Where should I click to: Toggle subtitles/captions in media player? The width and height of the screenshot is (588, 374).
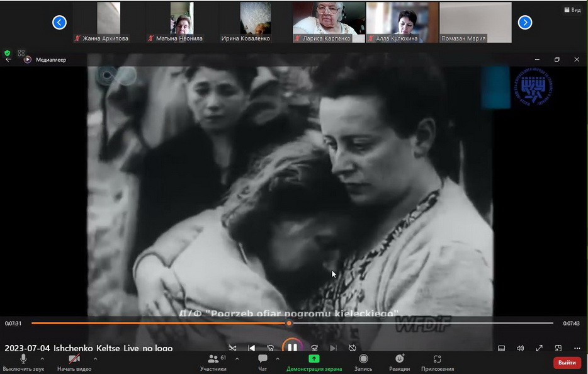click(x=501, y=348)
